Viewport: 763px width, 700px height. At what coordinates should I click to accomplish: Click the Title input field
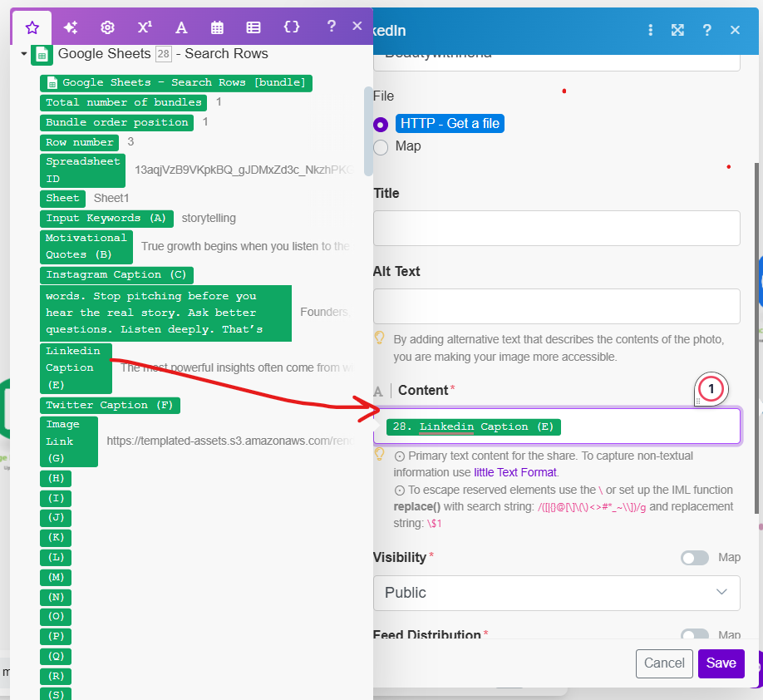pyautogui.click(x=557, y=229)
